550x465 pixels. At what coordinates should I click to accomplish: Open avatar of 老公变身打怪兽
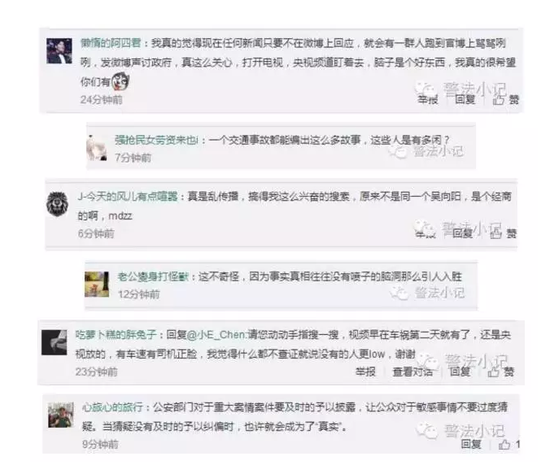tap(97, 284)
